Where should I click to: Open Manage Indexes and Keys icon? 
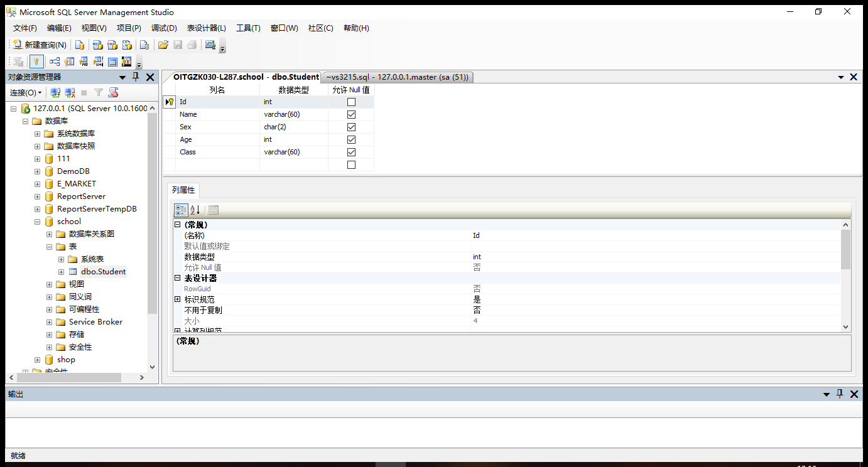[69, 62]
